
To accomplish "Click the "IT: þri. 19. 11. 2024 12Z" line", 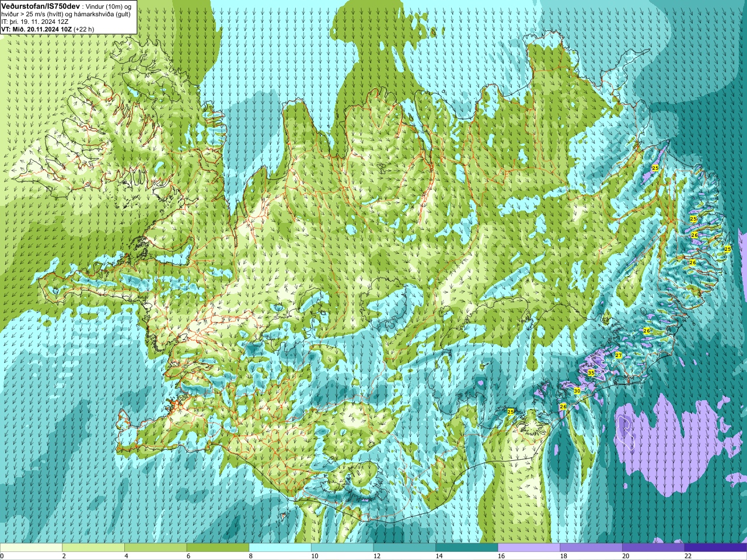I will click(35, 21).
